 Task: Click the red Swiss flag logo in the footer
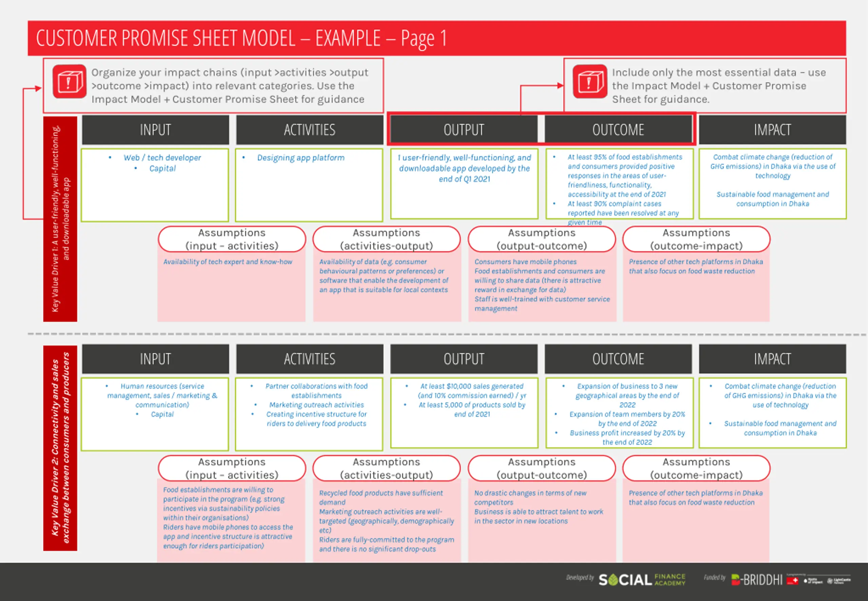pos(792,580)
